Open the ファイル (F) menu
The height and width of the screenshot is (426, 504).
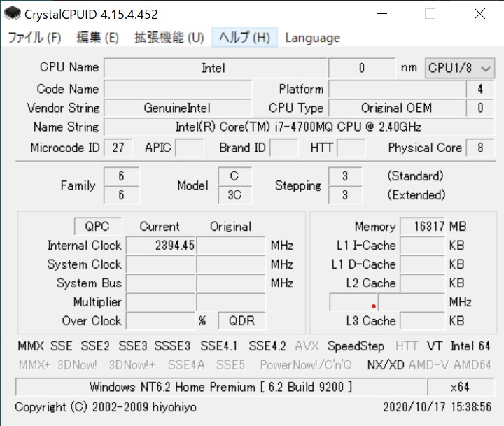(34, 38)
